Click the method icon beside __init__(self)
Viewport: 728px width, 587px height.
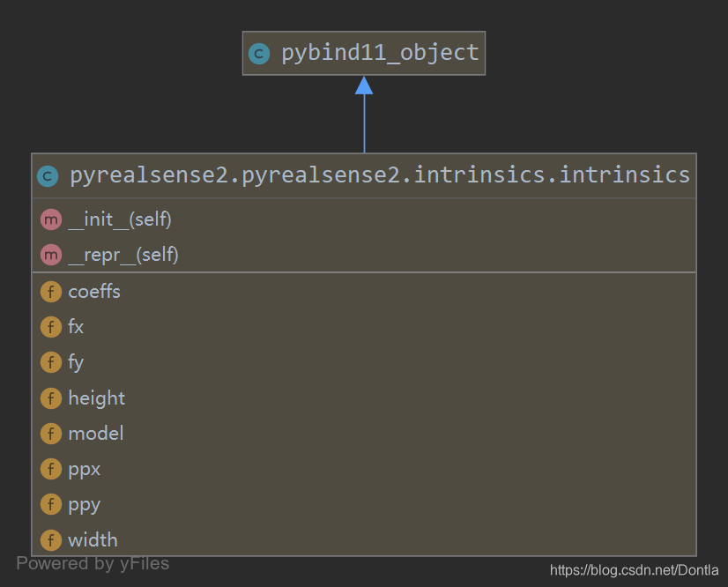(51, 219)
